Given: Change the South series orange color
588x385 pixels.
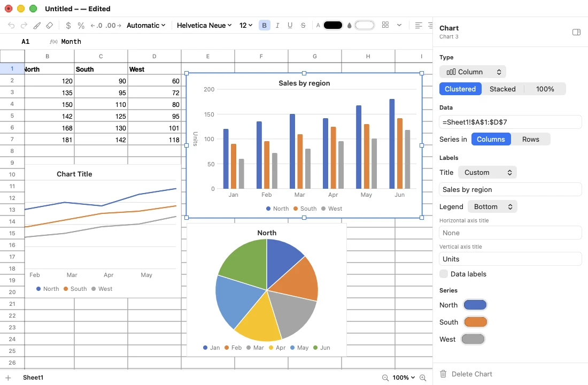Looking at the screenshot, I should point(476,322).
